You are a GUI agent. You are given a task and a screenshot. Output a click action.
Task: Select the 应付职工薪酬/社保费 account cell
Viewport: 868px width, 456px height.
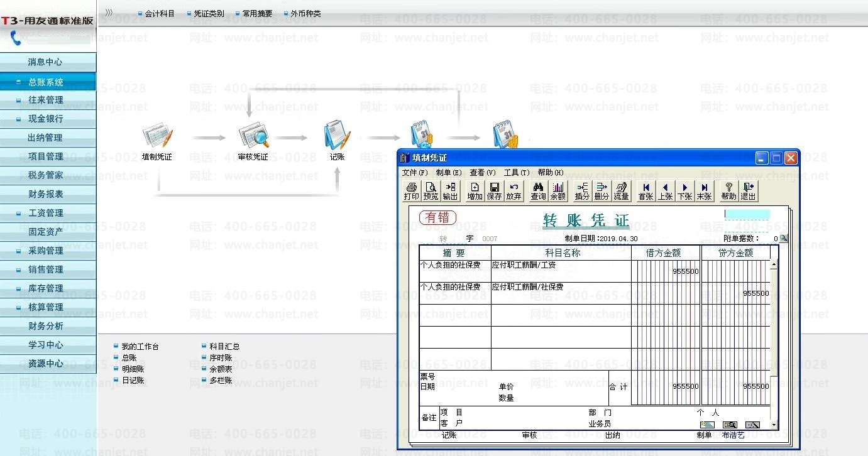561,293
